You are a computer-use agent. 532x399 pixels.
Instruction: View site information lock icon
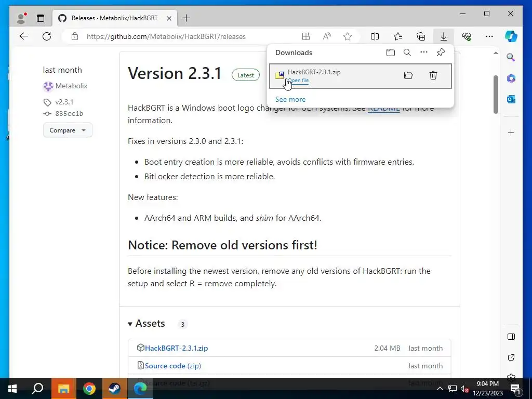coord(75,36)
